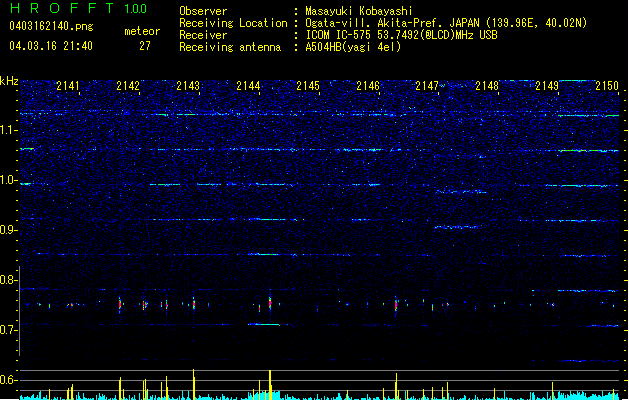Click the 2141 time marker
Screen dimensions: 629x400
[x=68, y=86]
